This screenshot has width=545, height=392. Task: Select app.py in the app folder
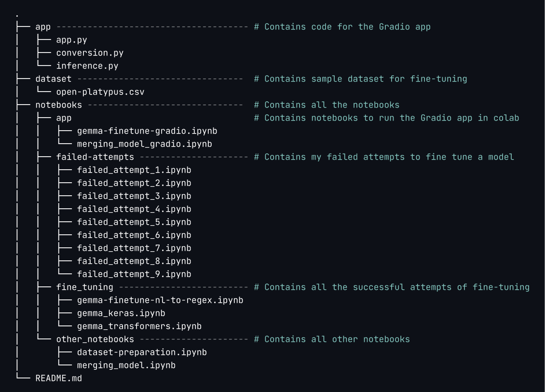pyautogui.click(x=71, y=40)
